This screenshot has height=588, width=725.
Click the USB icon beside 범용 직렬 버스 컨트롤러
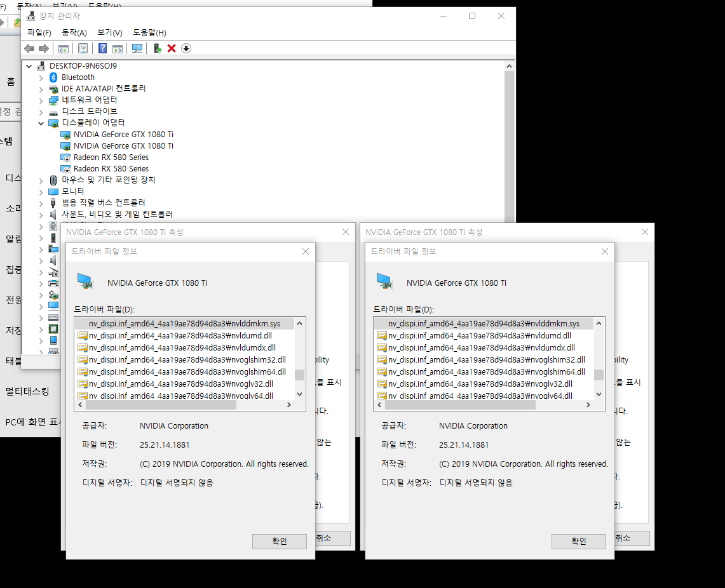53,203
